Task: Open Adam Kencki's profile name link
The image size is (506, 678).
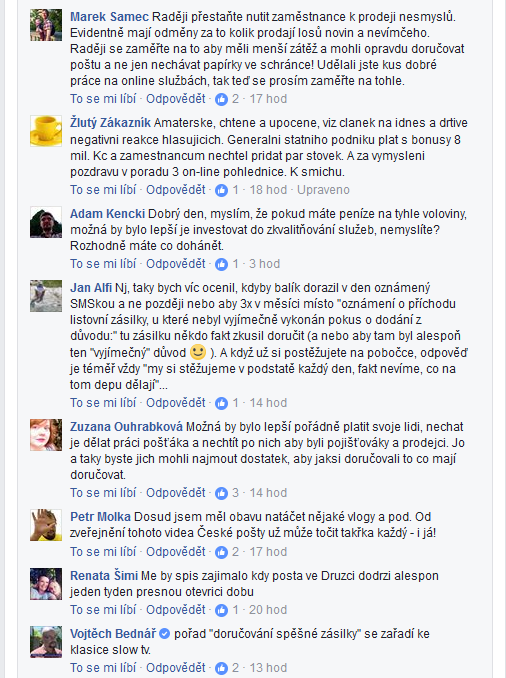Action: [107, 214]
